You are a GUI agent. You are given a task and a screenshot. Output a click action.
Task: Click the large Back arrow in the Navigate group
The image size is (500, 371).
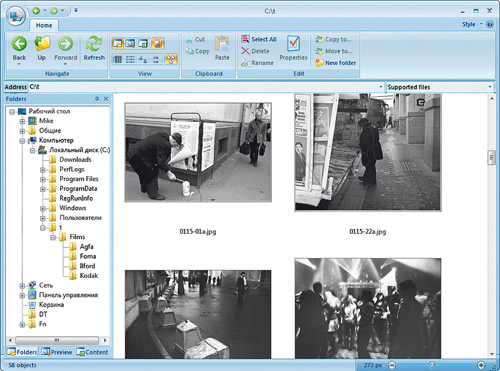click(x=19, y=44)
